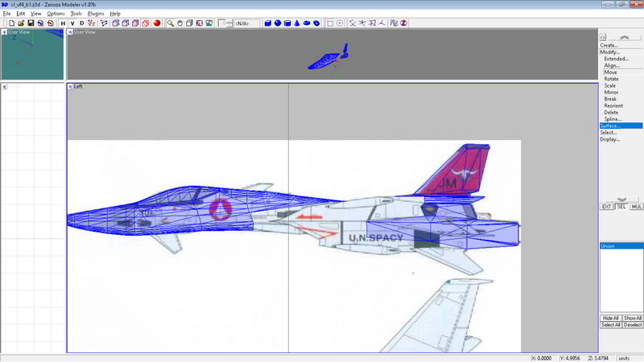Expand the Surface... submenu
The height and width of the screenshot is (362, 644).
click(621, 126)
